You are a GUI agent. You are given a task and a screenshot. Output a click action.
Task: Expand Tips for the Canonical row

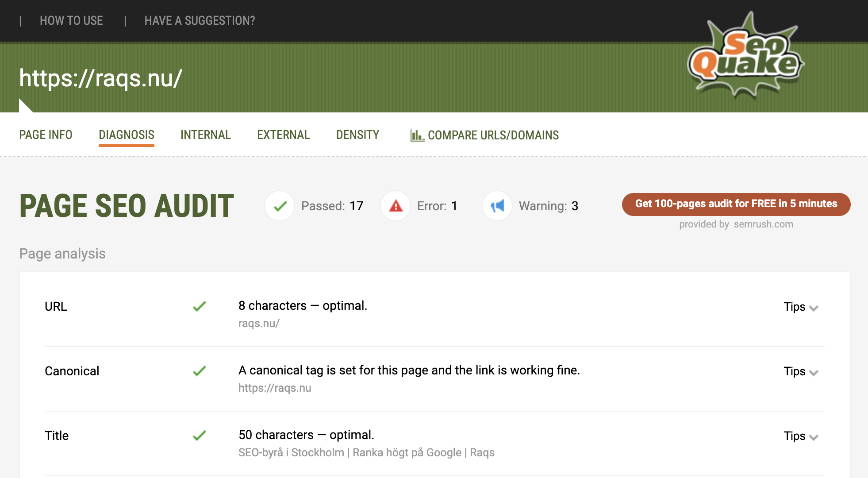click(800, 371)
